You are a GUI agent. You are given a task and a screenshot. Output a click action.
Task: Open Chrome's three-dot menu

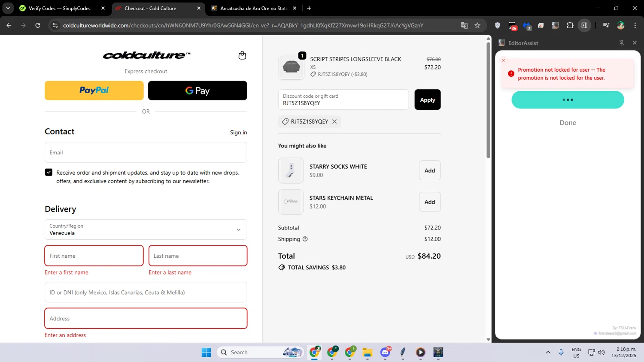coord(635,25)
